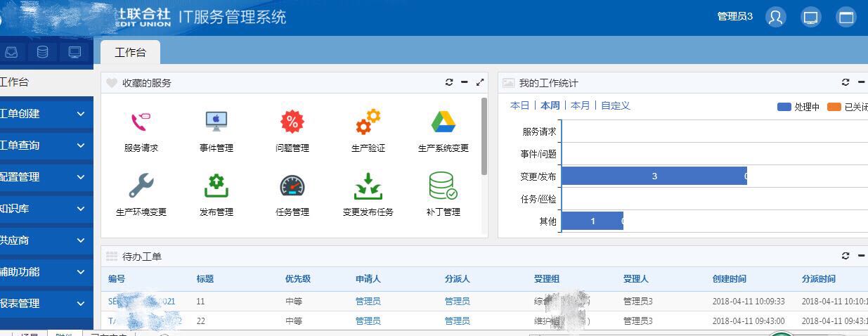The image size is (868, 336).
Task: Expand the 配置管理 sidebar menu
Action: coord(46,177)
